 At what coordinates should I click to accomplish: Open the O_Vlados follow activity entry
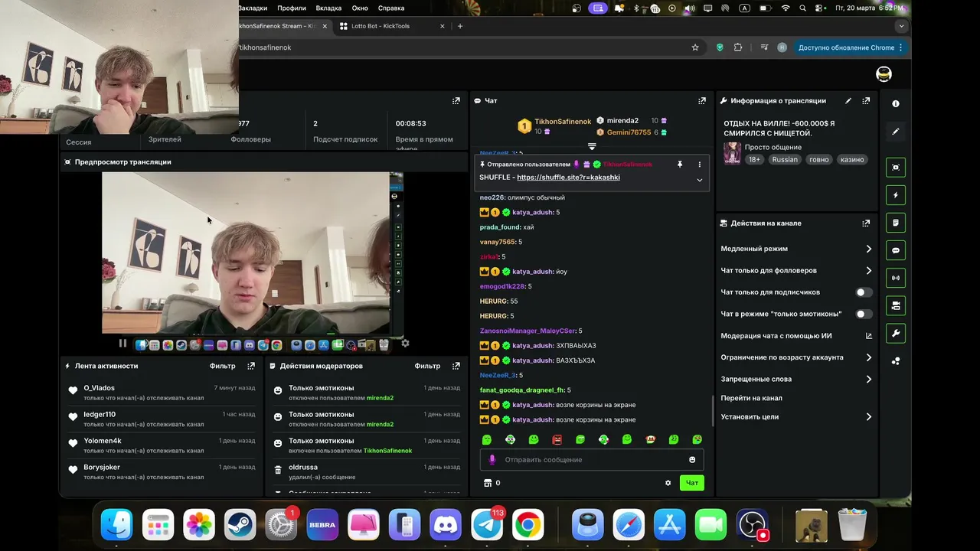[x=161, y=393]
